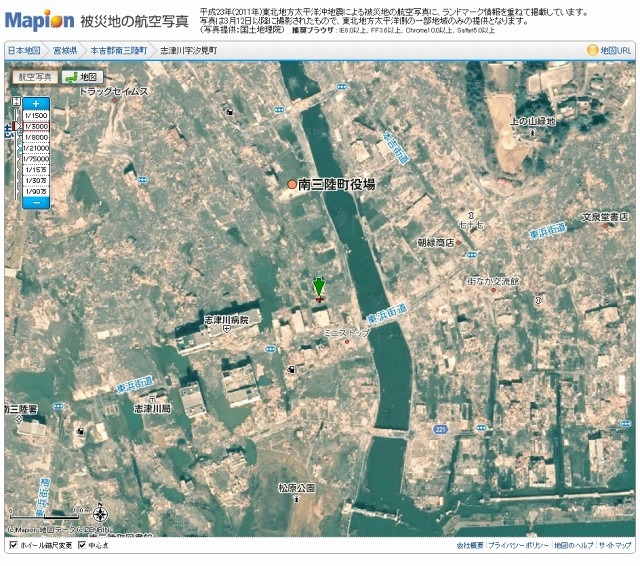Open the 地図URL link
Screen dimensions: 640x566
tap(615, 51)
